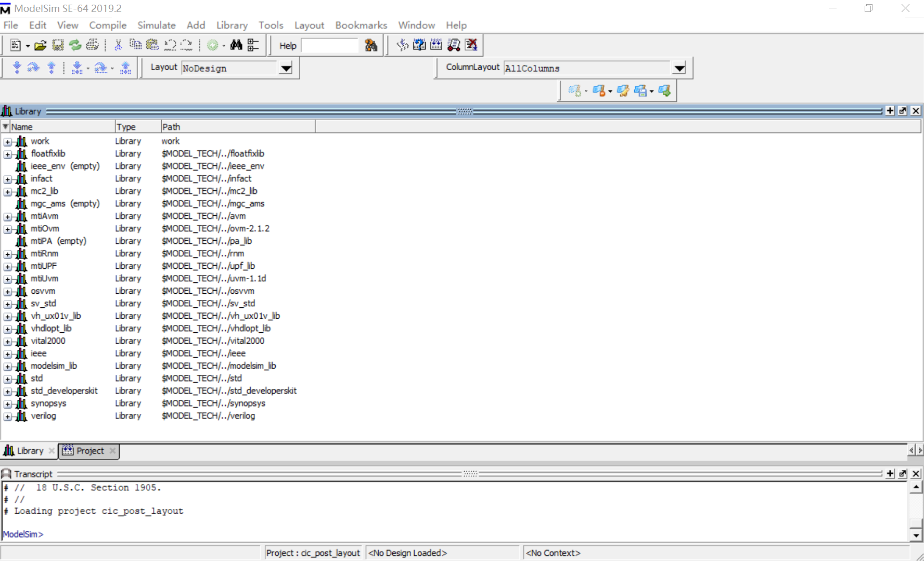Click the green Reload arrows icon
Image resolution: width=924 pixels, height=561 pixels.
tap(75, 45)
